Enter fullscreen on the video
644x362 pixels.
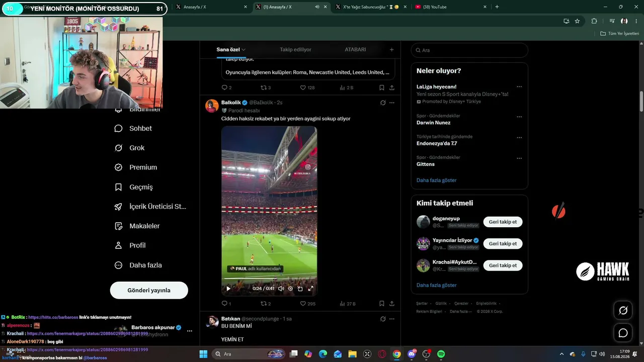pyautogui.click(x=310, y=289)
